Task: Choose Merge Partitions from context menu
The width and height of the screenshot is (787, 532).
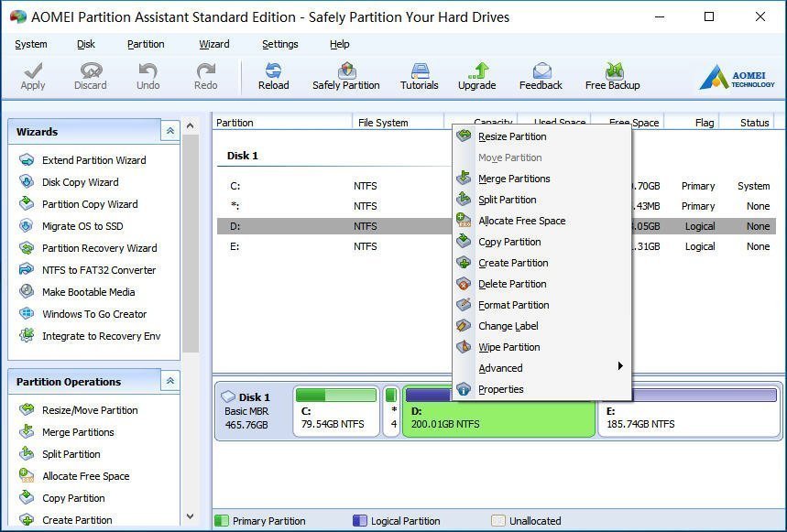Action: [x=541, y=179]
